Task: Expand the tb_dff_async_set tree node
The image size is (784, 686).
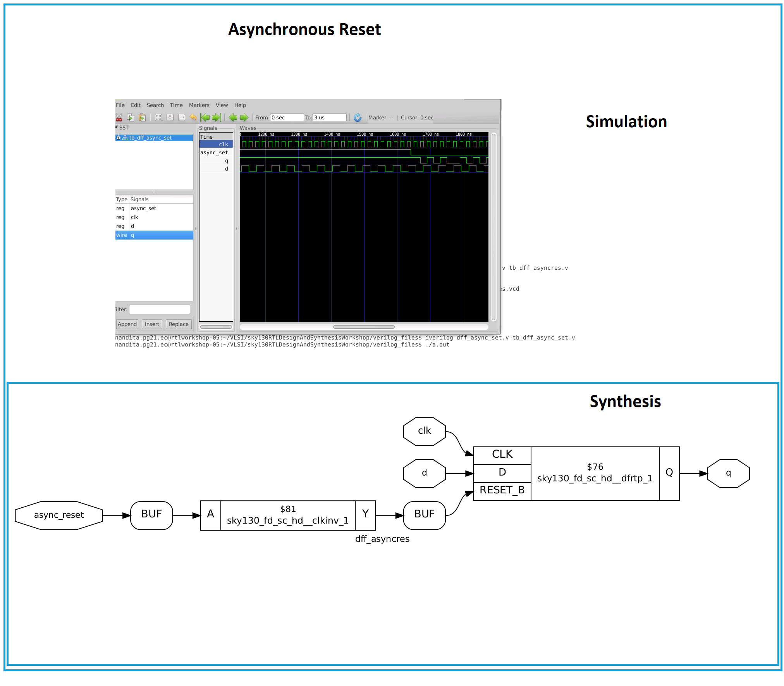Action: 118,138
